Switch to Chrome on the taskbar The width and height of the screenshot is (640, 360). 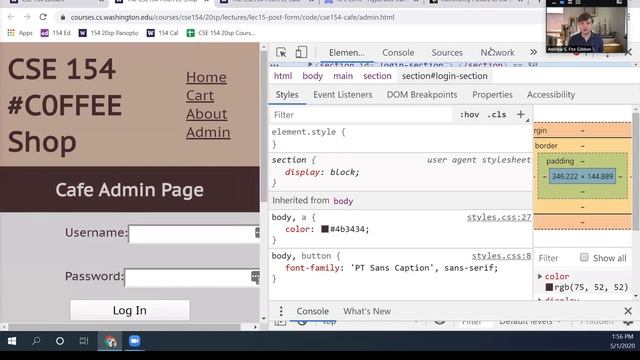(110, 341)
